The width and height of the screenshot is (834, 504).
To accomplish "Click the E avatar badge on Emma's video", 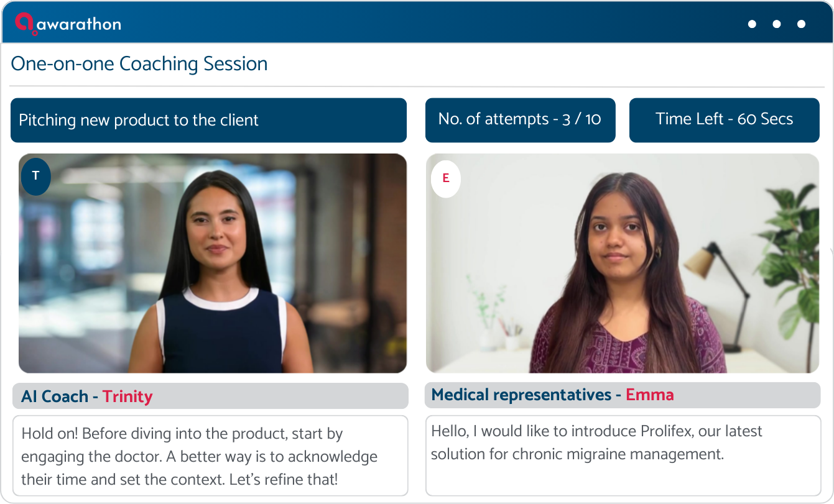I will [x=446, y=179].
